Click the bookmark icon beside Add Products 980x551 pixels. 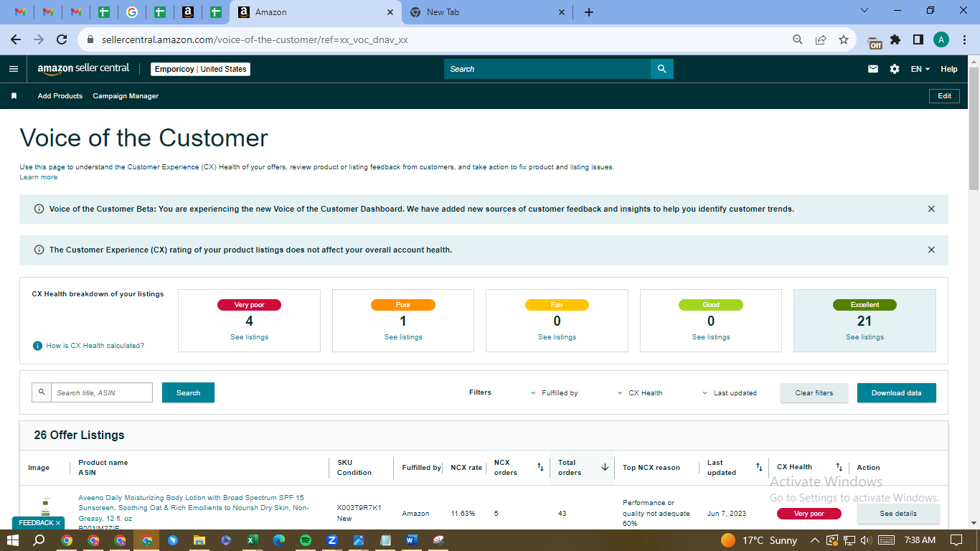pyautogui.click(x=14, y=96)
